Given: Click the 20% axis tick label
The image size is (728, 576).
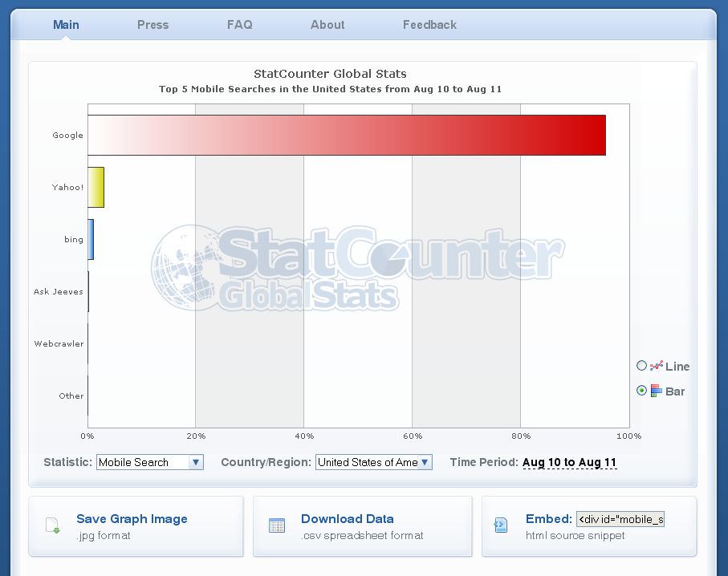Looking at the screenshot, I should [x=196, y=436].
